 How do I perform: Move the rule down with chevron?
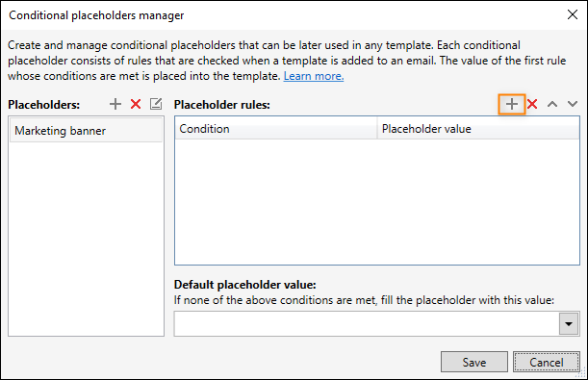[x=573, y=104]
